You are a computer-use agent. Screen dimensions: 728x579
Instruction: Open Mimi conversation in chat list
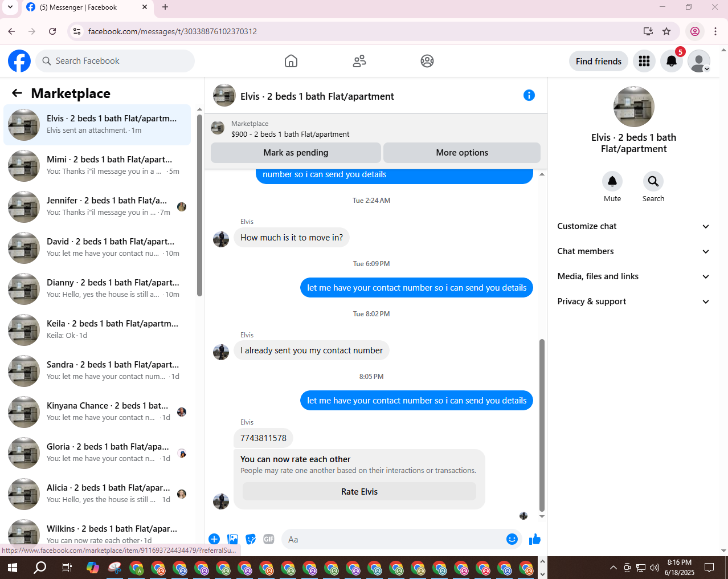tap(97, 166)
